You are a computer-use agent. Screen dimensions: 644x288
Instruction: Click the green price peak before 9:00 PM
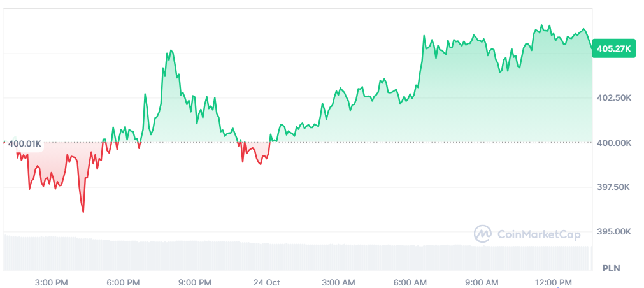pos(170,50)
